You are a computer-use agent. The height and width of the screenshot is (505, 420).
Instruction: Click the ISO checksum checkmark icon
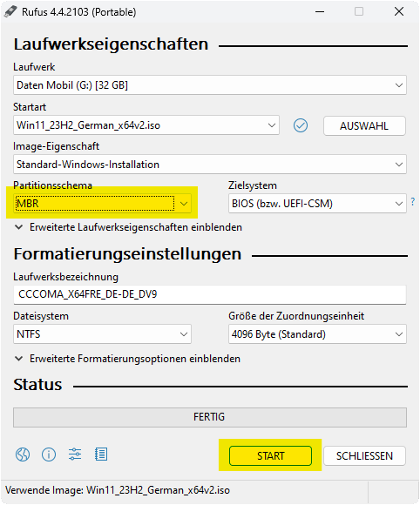tap(301, 125)
